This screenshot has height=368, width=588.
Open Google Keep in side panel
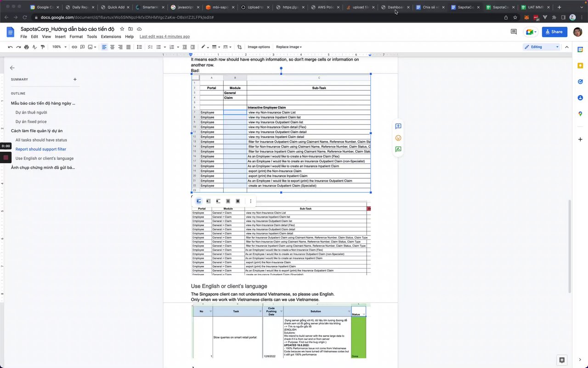580,66
